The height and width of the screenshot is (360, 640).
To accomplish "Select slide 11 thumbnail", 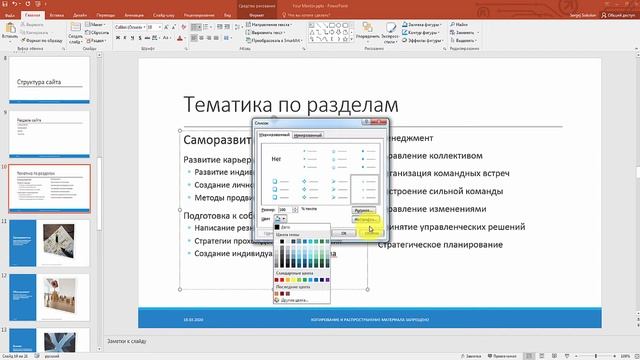I will coord(49,243).
